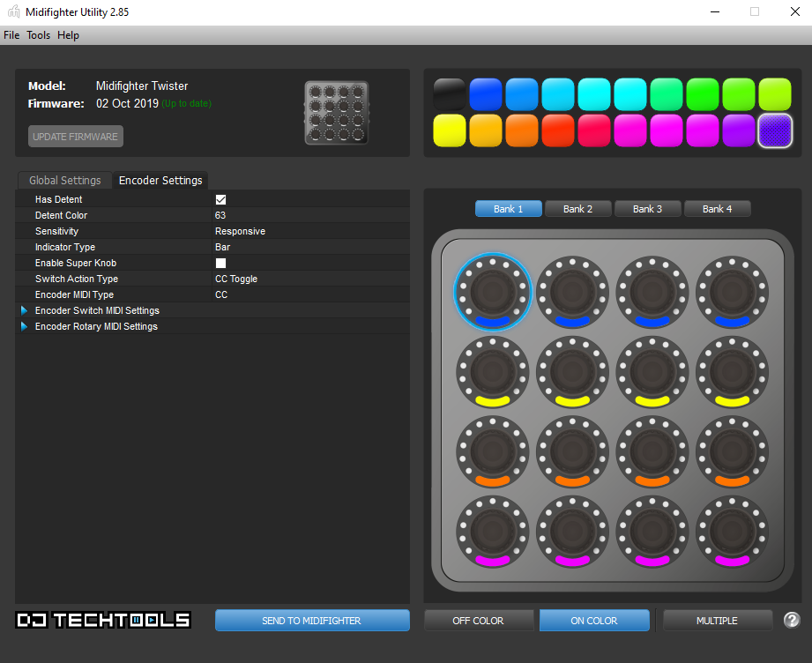Viewport: 812px width, 663px height.
Task: Click the Switch Action Type label
Action: pos(77,279)
